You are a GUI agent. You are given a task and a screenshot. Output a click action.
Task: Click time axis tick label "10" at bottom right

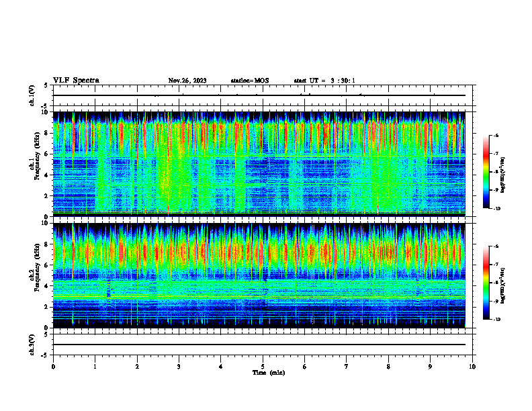(x=472, y=367)
